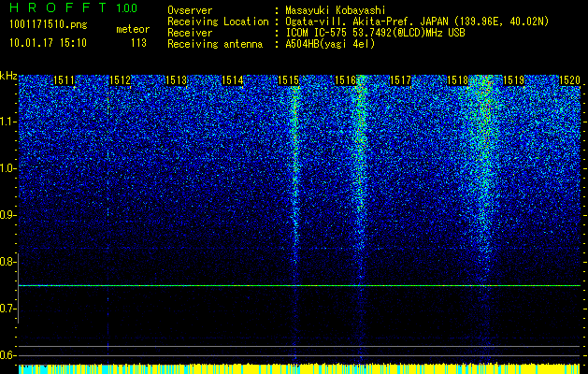The height and width of the screenshot is (374, 588).
Task: Click the kHz axis unit label
Action: [x=8, y=76]
